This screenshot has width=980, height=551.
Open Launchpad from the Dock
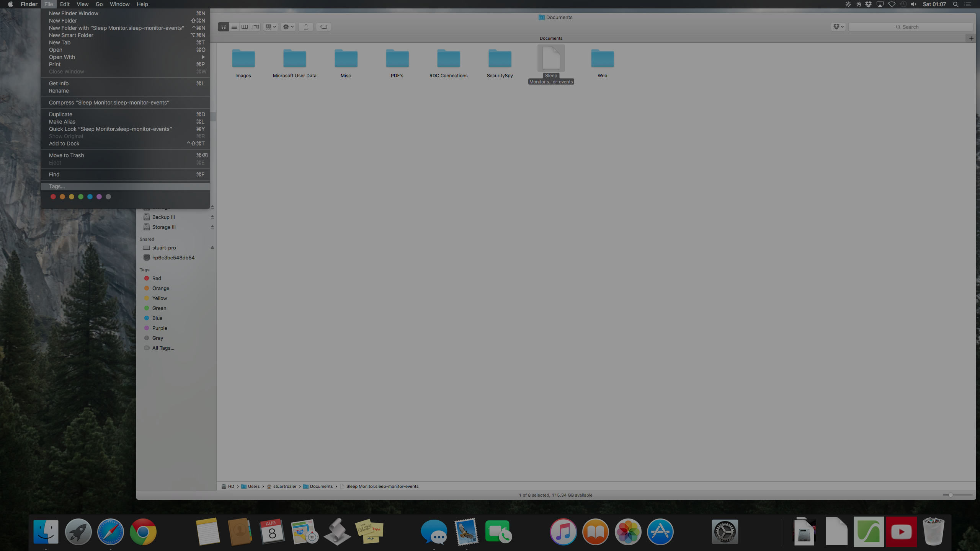click(78, 531)
